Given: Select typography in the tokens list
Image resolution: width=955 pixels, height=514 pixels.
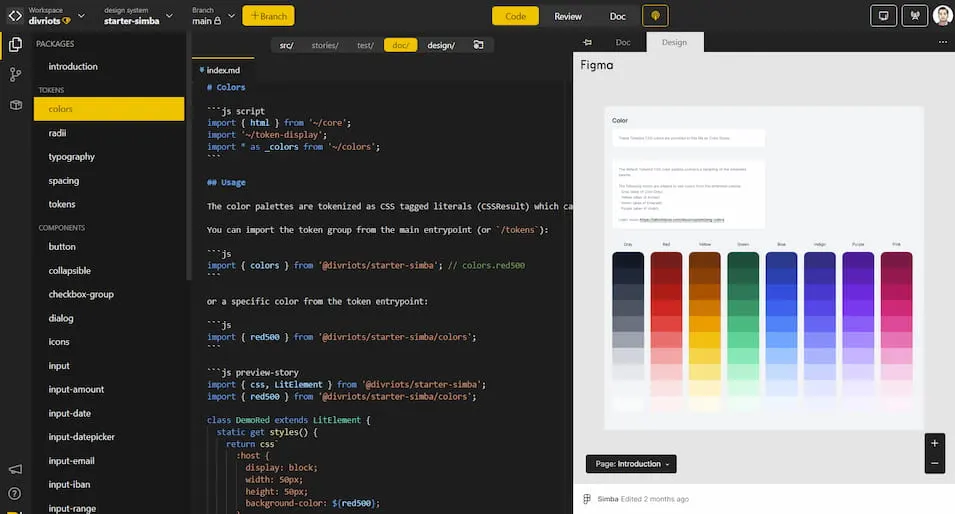Looking at the screenshot, I should 72,157.
